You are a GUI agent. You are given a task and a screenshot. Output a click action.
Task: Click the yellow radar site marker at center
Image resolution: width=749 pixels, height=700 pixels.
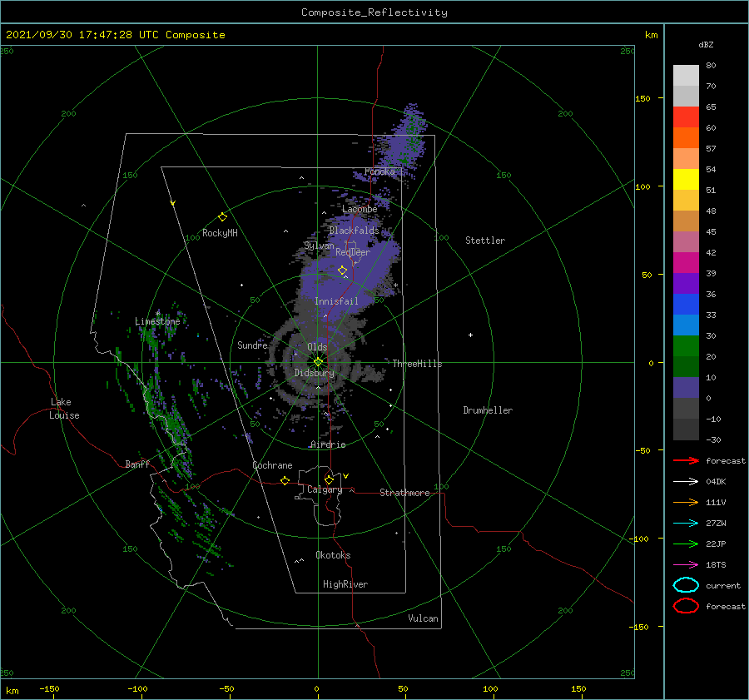click(318, 362)
